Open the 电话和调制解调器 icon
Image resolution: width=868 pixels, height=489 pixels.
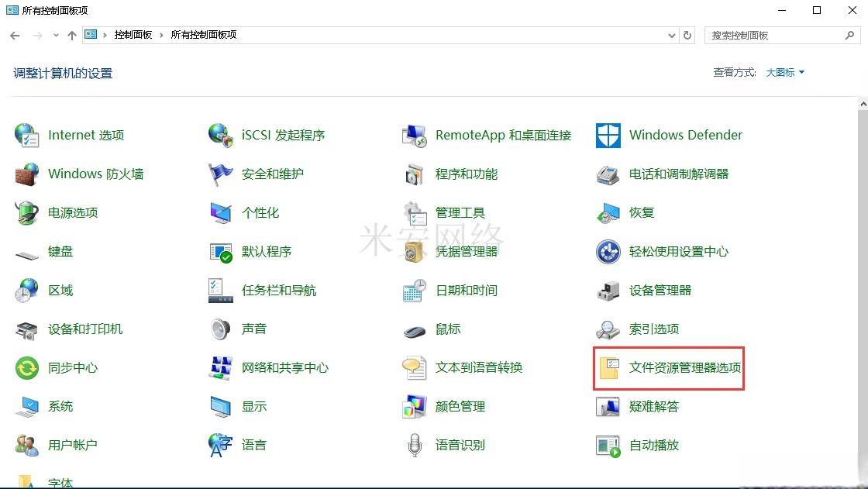pyautogui.click(x=608, y=174)
